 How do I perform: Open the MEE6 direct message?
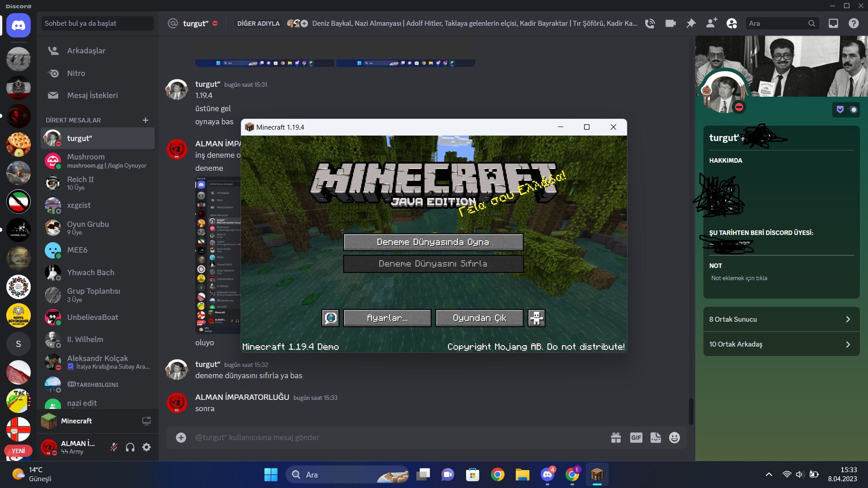(x=98, y=250)
